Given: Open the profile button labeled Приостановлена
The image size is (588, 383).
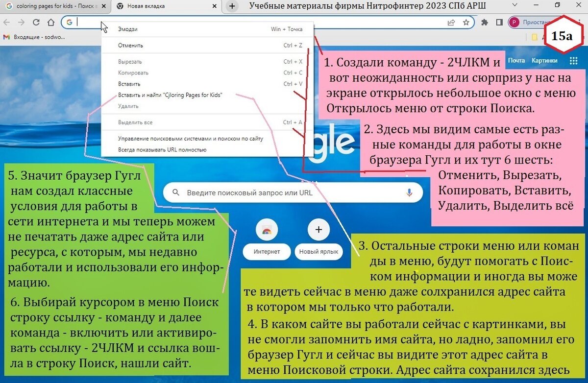Looking at the screenshot, I should tap(532, 23).
